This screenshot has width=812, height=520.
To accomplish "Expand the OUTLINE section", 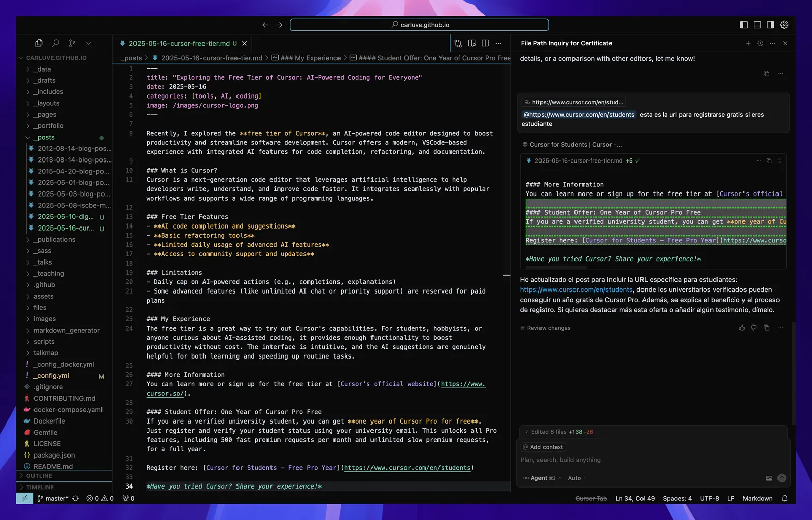I will (x=64, y=476).
